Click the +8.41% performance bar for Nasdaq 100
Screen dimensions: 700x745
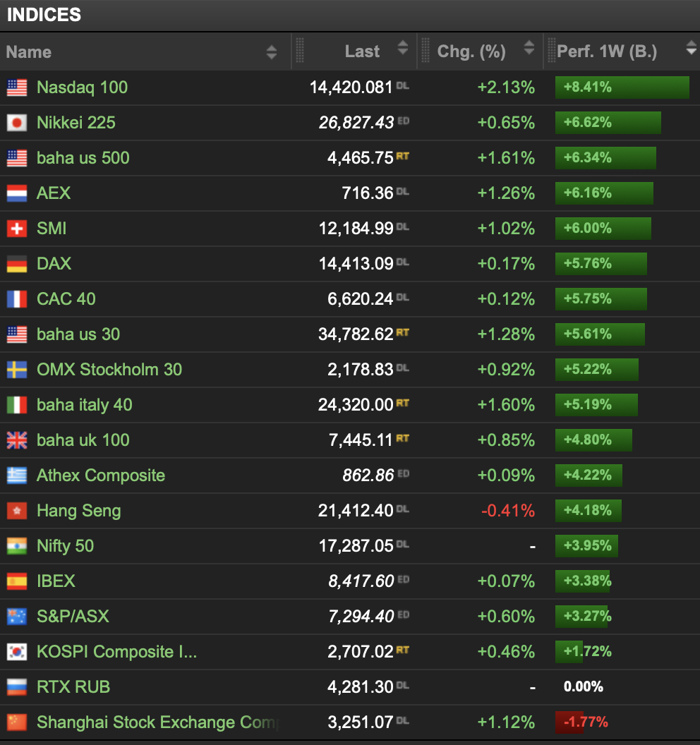(622, 87)
